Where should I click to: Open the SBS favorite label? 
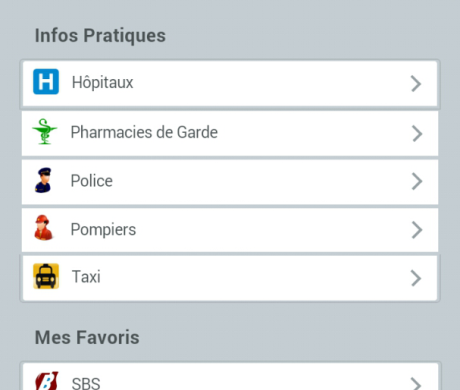[x=86, y=383]
